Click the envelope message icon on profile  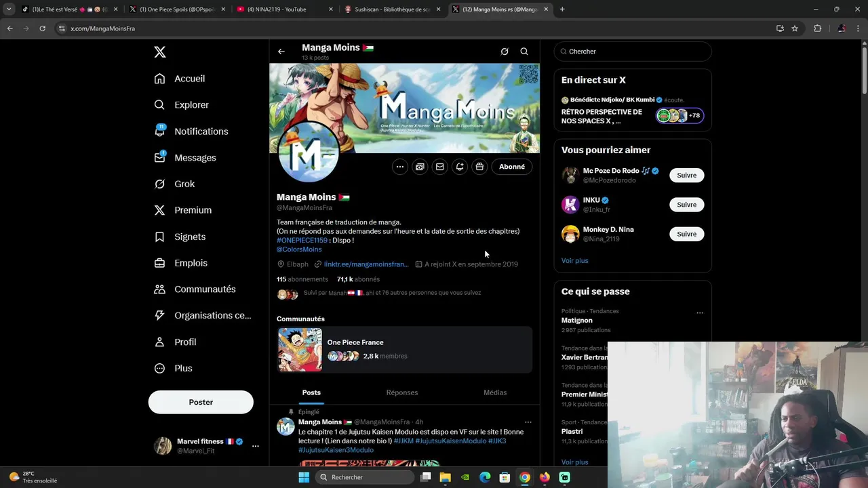pyautogui.click(x=439, y=167)
